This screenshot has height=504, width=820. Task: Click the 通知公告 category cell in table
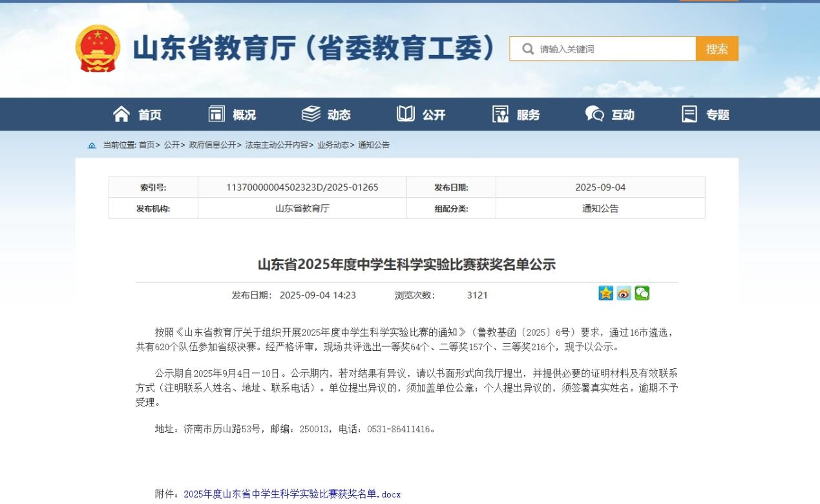[600, 209]
